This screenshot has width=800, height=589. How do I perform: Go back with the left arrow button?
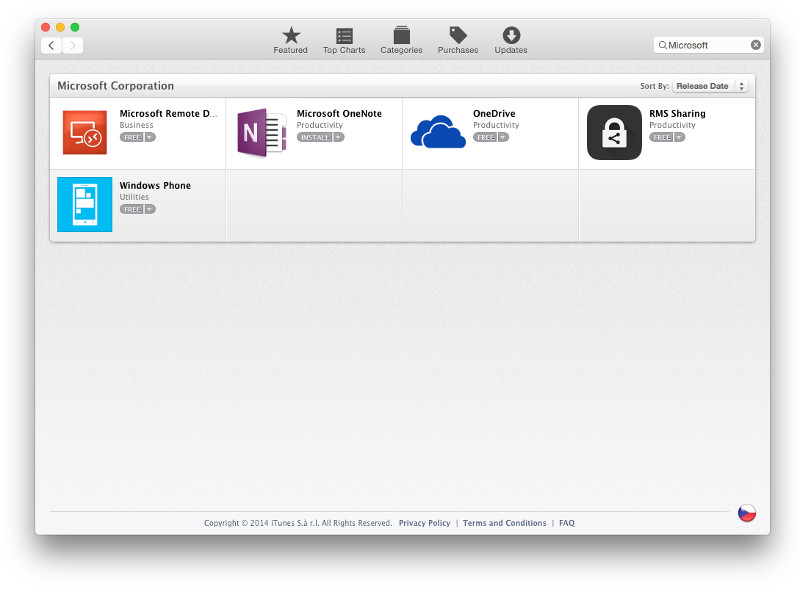[52, 45]
